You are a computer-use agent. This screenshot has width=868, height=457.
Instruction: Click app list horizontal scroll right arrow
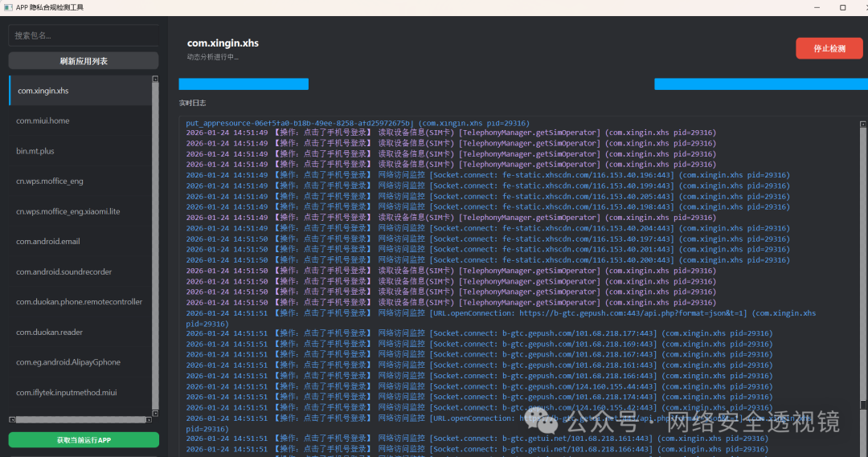(x=149, y=420)
